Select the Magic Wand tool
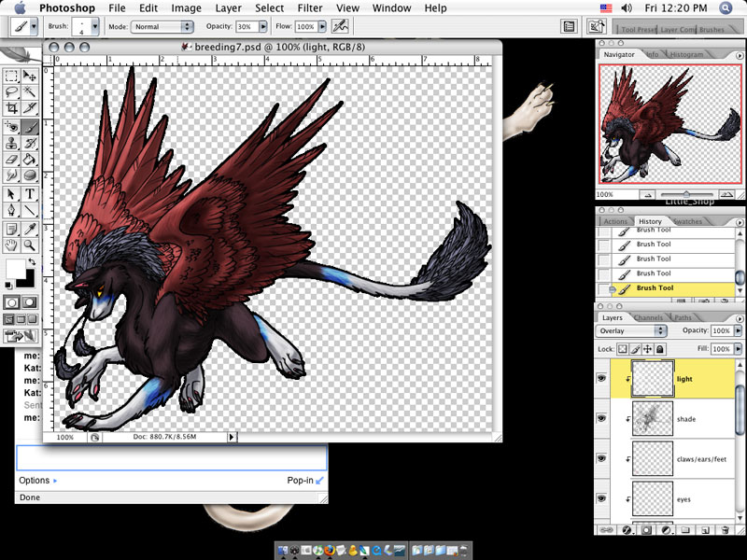The height and width of the screenshot is (560, 747). pyautogui.click(x=30, y=91)
